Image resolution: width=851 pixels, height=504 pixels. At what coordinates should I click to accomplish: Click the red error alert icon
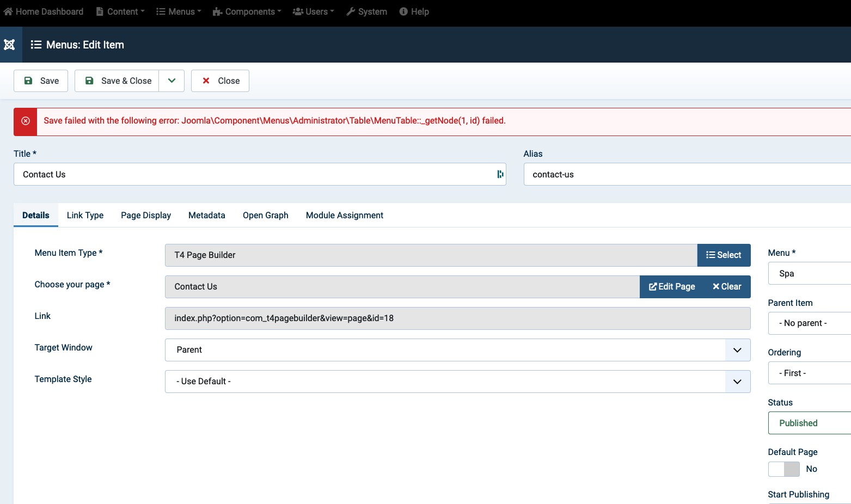point(25,121)
